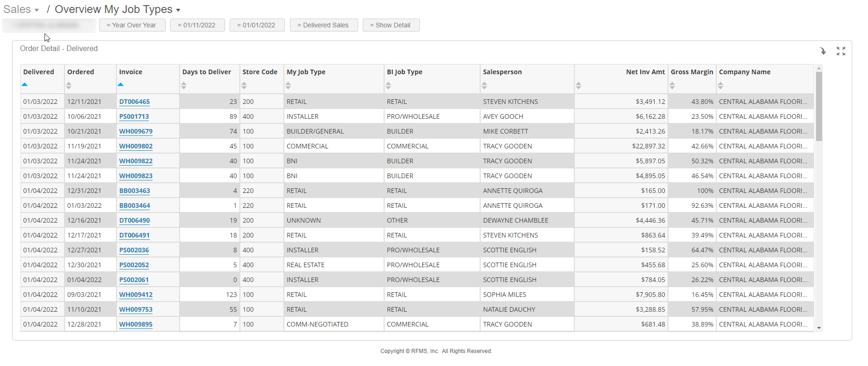Click the UNKNOWN job type cell

tap(334, 220)
